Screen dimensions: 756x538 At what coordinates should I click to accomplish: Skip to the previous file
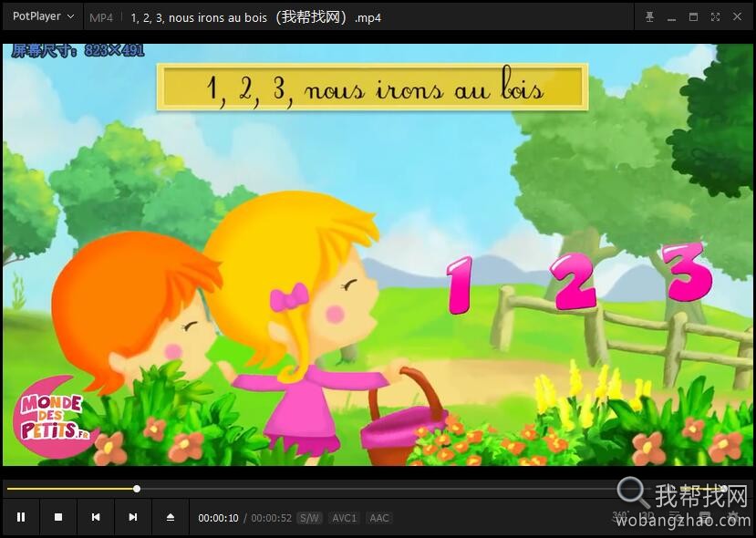pos(96,517)
